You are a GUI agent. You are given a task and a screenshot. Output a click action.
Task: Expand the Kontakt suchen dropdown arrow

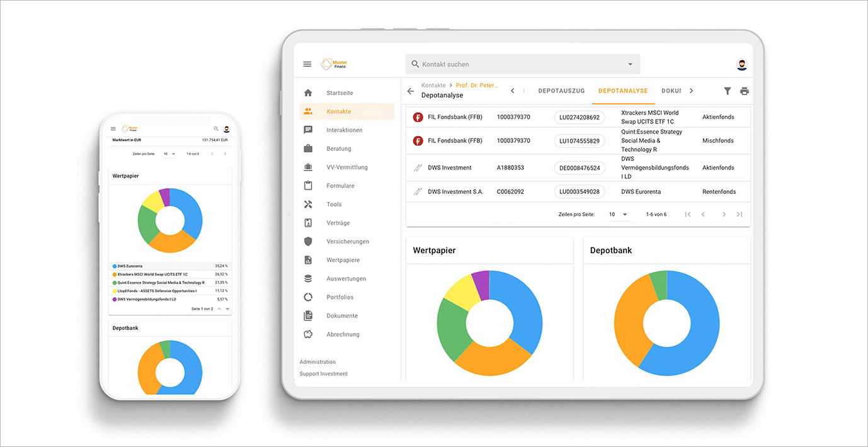630,64
